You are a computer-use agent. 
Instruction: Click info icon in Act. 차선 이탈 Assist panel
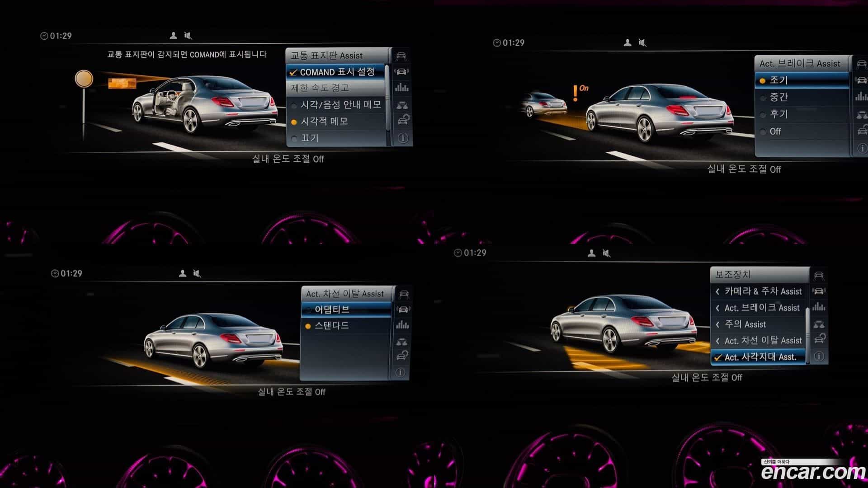[x=401, y=373]
